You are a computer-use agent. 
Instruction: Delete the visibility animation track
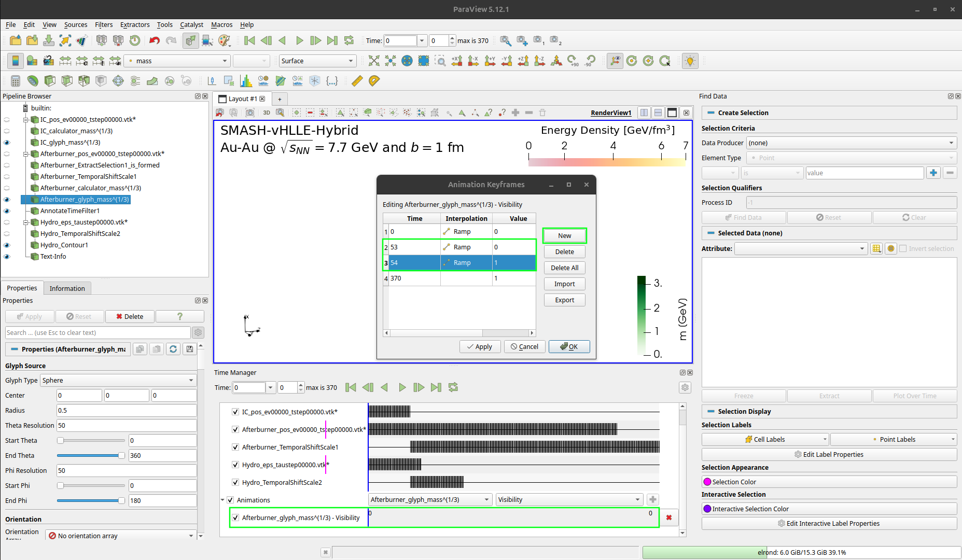669,517
